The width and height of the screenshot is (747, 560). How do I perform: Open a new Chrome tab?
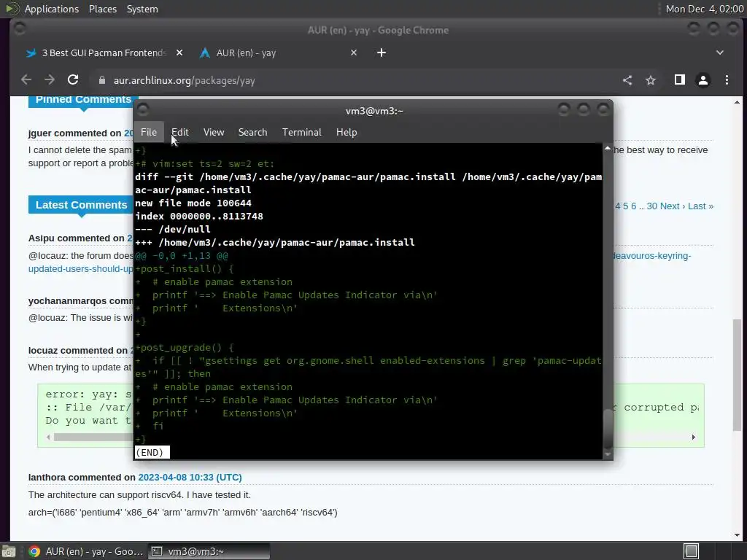(x=382, y=52)
